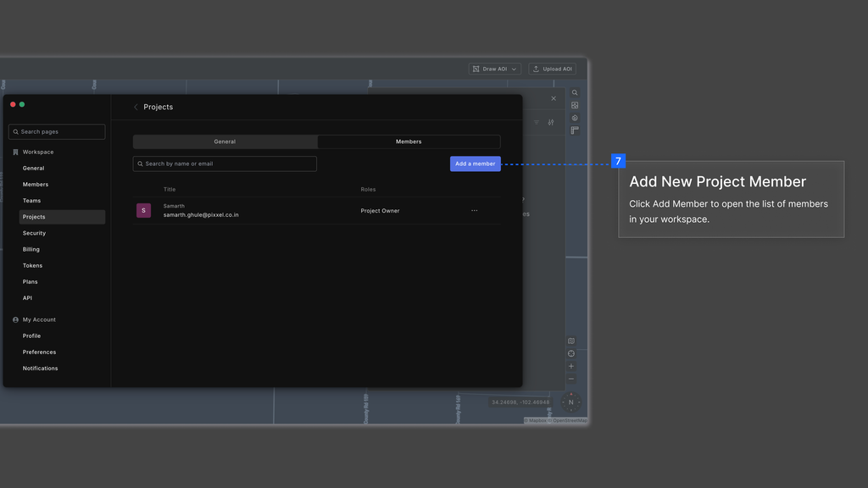Click the map grid tool icon below search

(575, 105)
